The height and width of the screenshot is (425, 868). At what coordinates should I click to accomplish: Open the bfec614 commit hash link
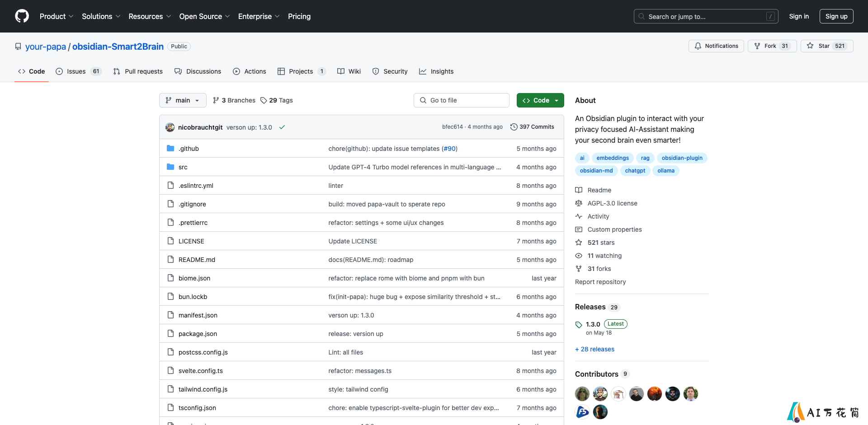(453, 127)
